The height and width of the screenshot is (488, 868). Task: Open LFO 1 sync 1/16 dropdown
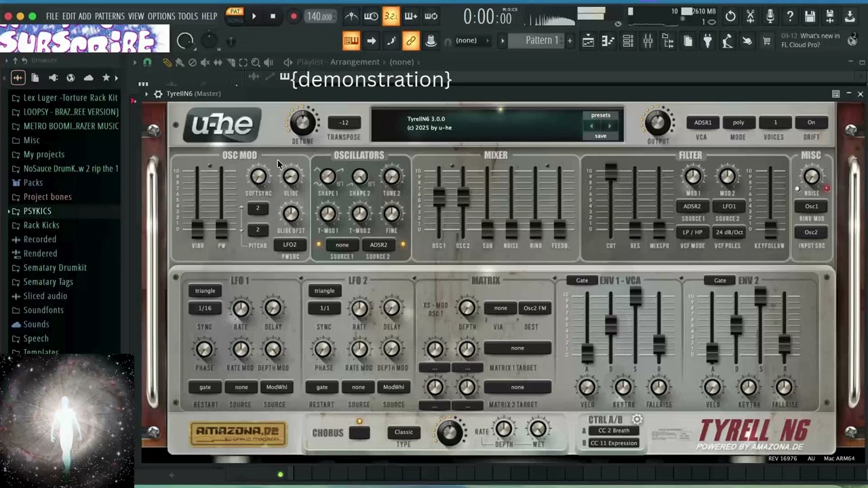coord(205,308)
